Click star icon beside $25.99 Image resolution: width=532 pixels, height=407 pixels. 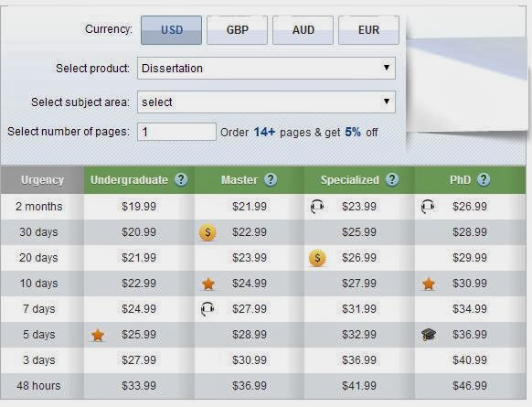[98, 335]
